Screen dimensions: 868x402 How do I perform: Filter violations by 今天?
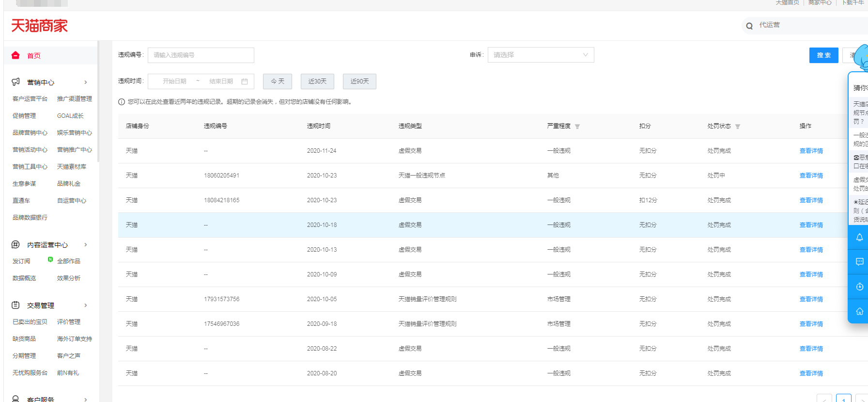coord(278,81)
